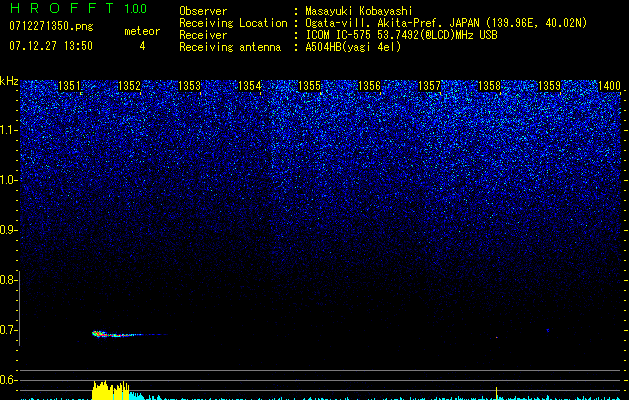Viewport: 629px width, 400px height.
Task: Click the thin yellow spike below 1358
Action: 497,393
